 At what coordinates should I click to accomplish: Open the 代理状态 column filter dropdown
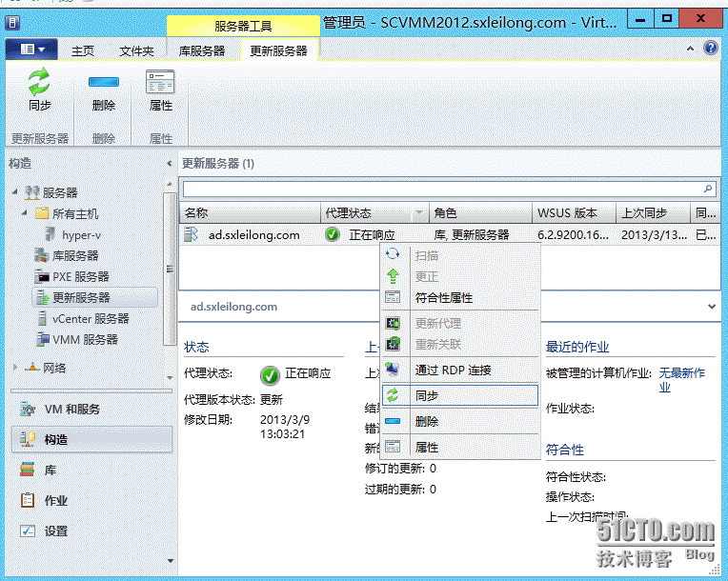[x=418, y=212]
